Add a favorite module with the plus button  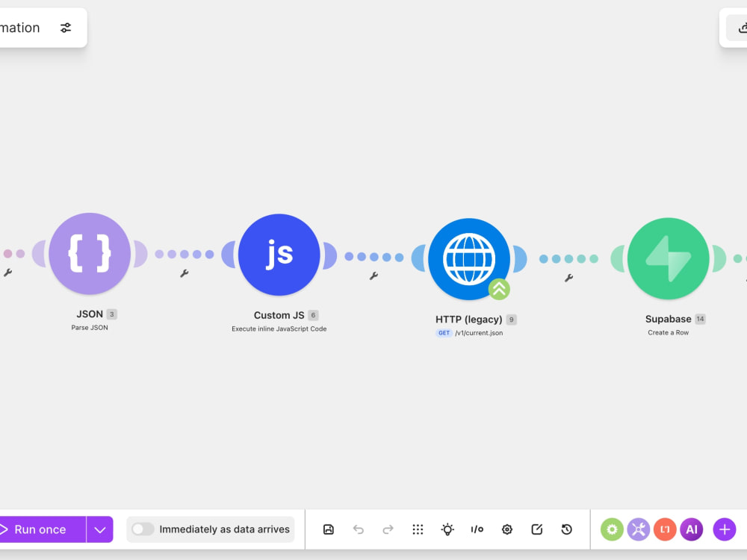point(725,529)
